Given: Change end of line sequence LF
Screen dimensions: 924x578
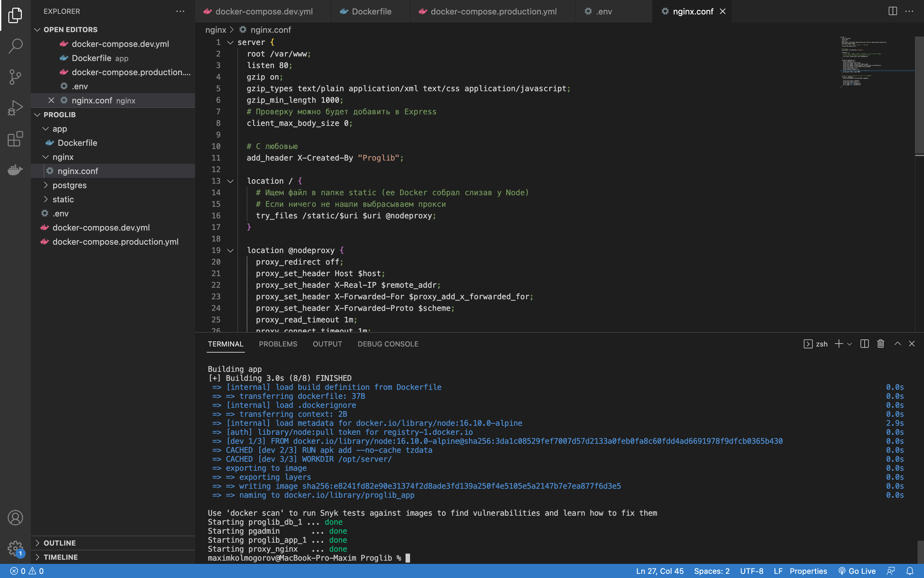Looking at the screenshot, I should (778, 571).
